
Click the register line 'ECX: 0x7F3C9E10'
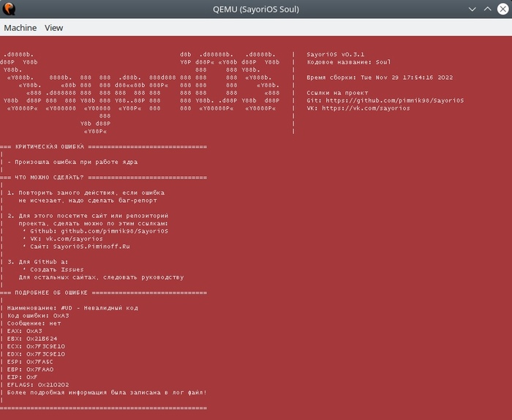tap(36, 347)
